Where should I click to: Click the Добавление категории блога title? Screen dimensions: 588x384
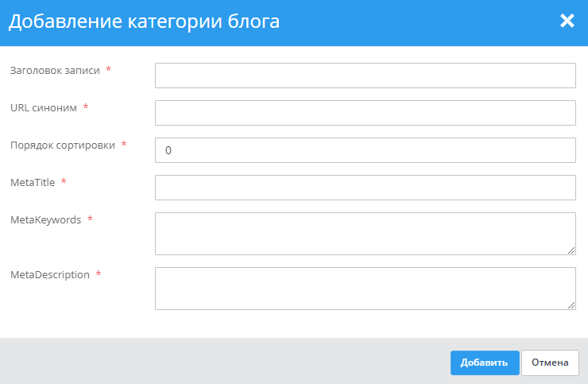144,21
